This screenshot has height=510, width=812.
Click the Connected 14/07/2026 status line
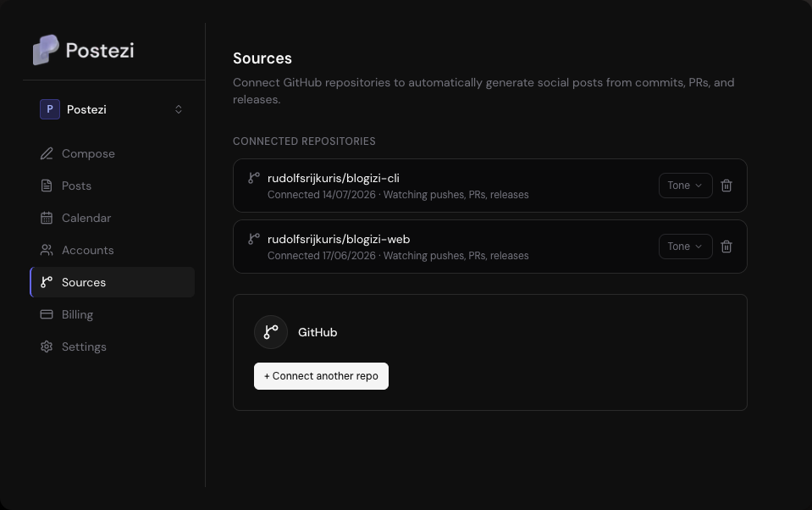[x=398, y=195]
